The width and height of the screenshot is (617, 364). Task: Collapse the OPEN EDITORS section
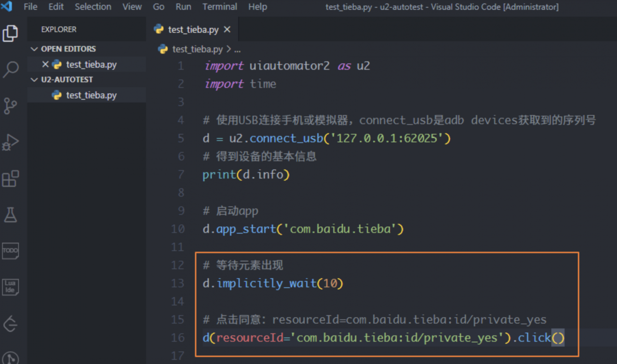coord(34,49)
